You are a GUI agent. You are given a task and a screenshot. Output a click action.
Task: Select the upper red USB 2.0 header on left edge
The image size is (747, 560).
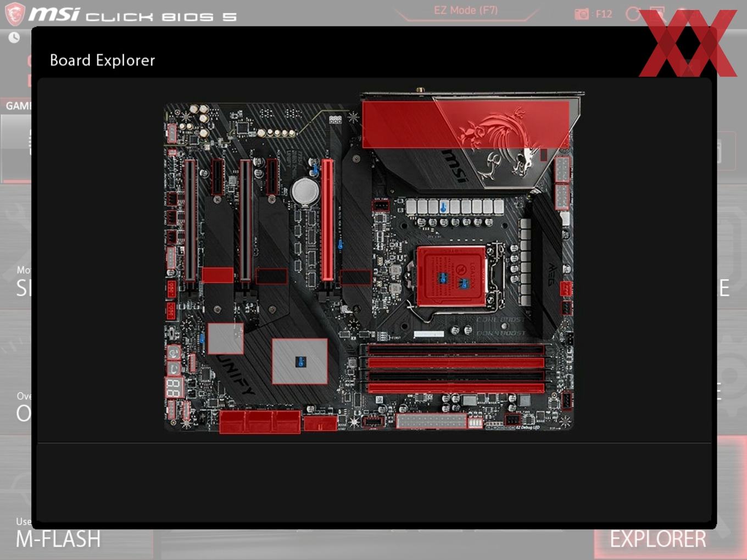click(171, 288)
